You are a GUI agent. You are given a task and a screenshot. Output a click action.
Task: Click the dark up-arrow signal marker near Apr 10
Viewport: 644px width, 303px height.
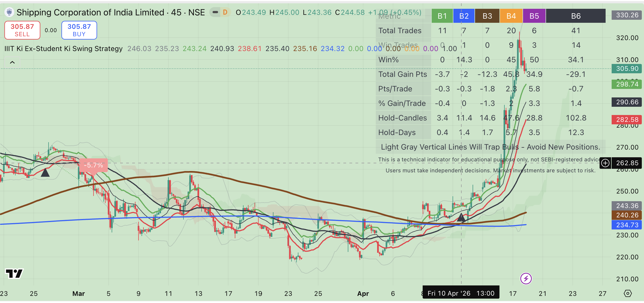[x=461, y=217]
